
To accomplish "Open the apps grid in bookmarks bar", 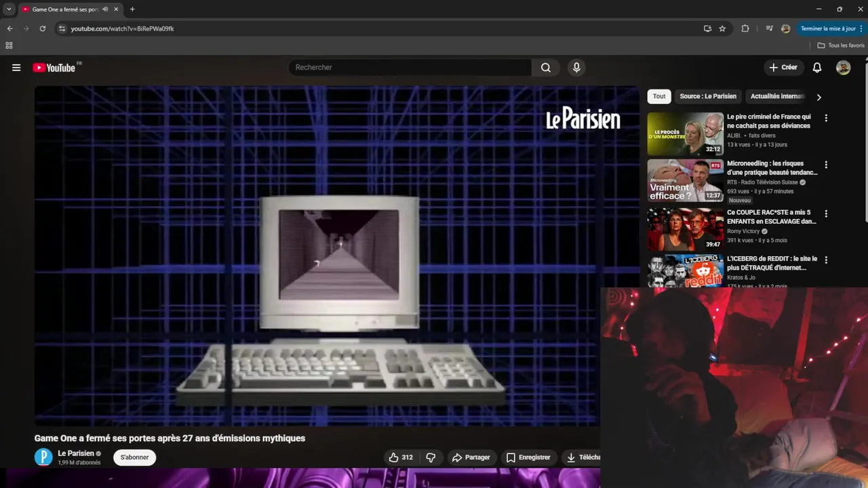I will coord(9,45).
